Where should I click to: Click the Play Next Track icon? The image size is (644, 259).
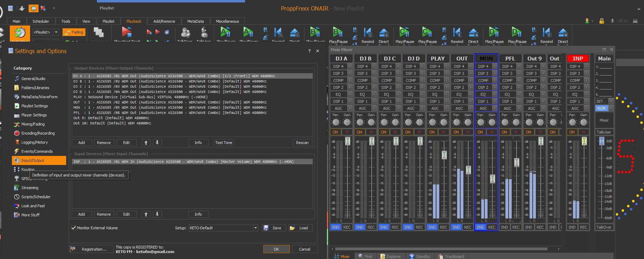point(127,33)
